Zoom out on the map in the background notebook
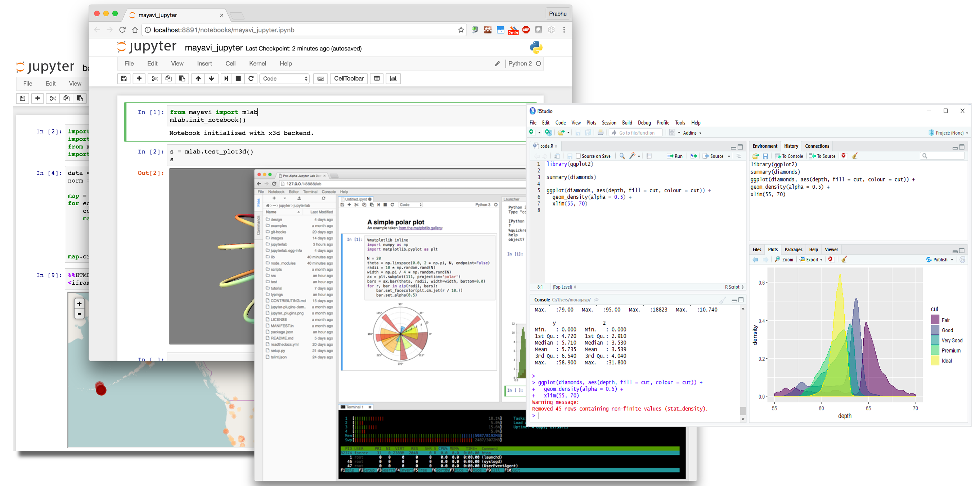Screen dimensions: 980x486 (x=79, y=314)
